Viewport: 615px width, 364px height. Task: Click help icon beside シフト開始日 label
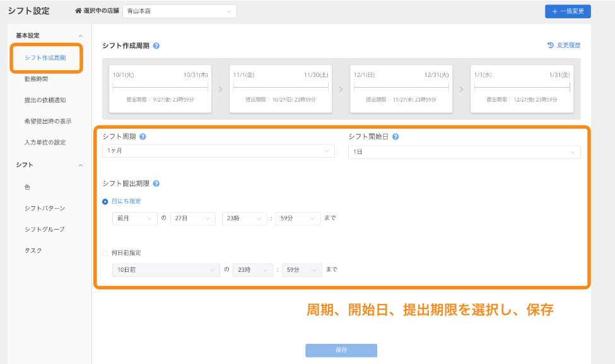(x=395, y=136)
